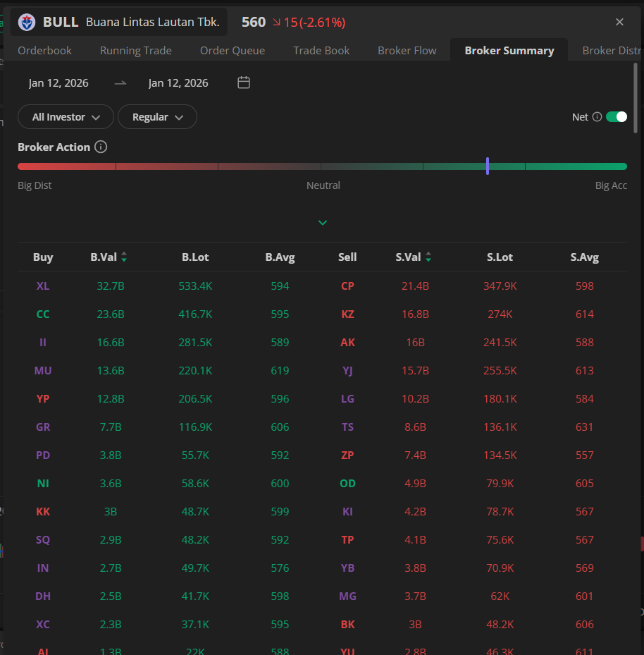Toggle the Net switch off
Image resolution: width=644 pixels, height=655 pixels.
[x=616, y=117]
